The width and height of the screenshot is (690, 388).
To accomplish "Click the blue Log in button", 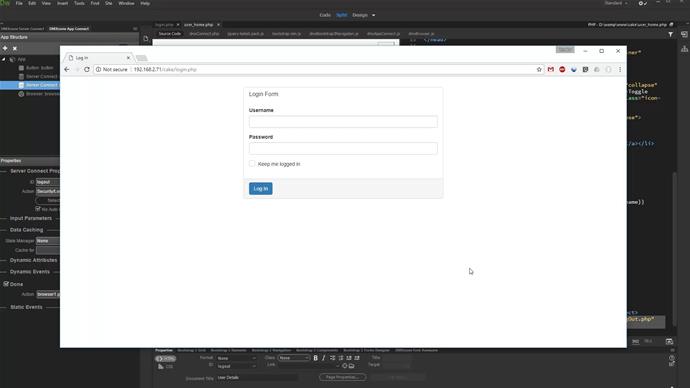I will point(261,189).
